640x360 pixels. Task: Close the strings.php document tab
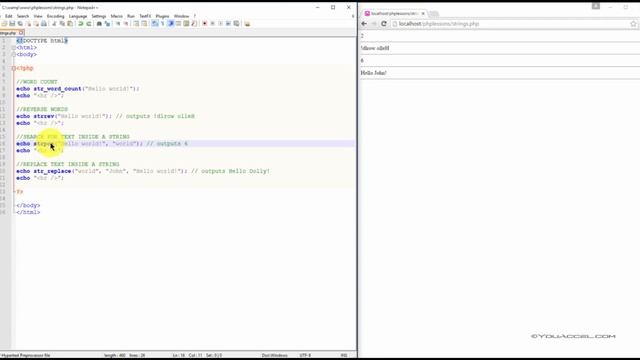(x=21, y=33)
